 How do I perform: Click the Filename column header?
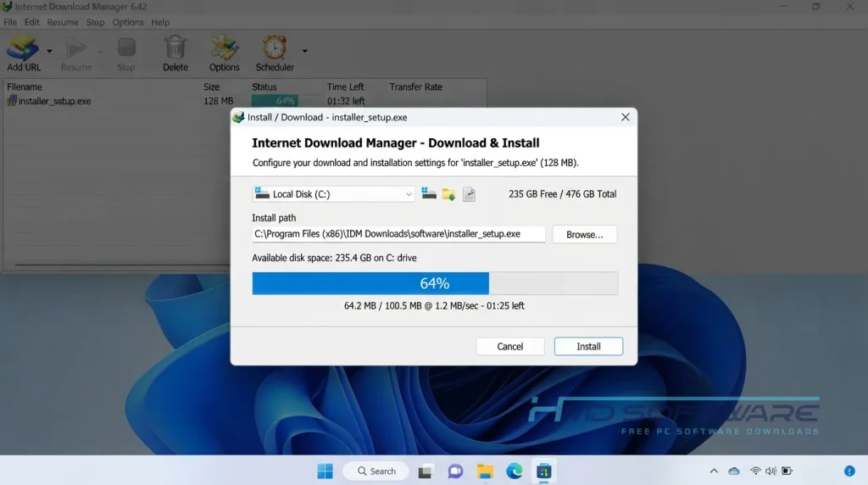(25, 87)
